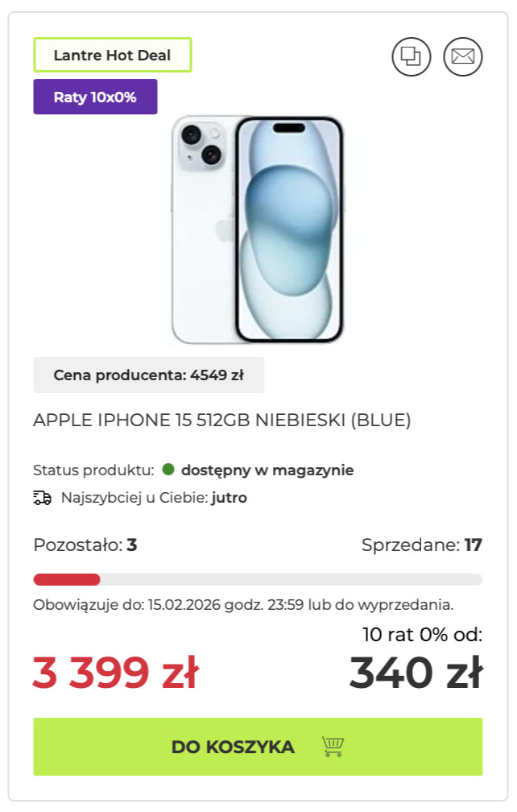The height and width of the screenshot is (812, 517).
Task: Click the red sales progress bar
Action: [67, 579]
